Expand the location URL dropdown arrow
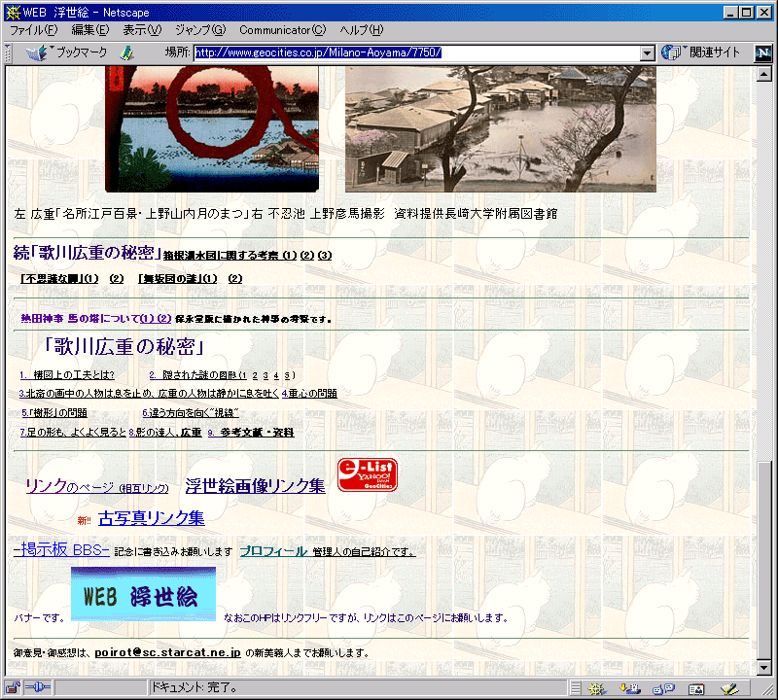This screenshot has height=700, width=778. click(647, 53)
